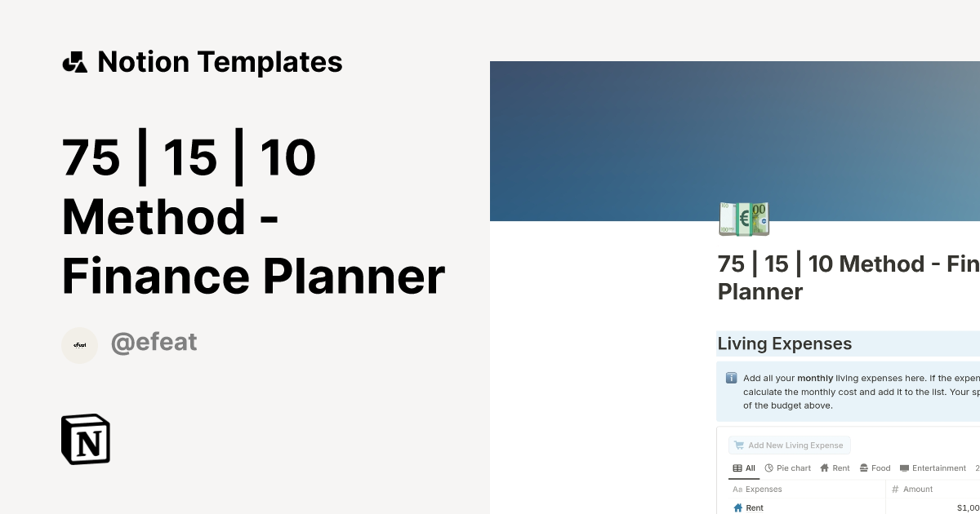
Task: Open the @efeat creator profile link
Action: coord(154,342)
